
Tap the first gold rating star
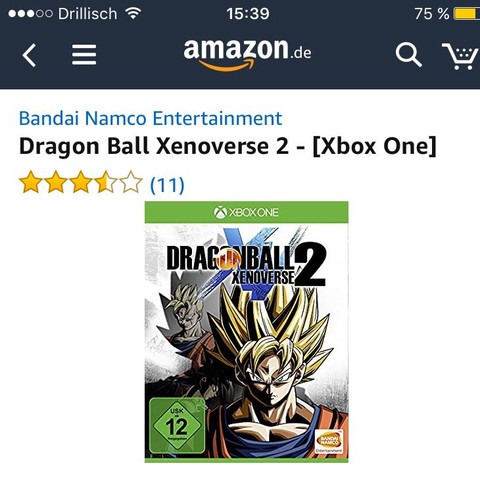31,182
